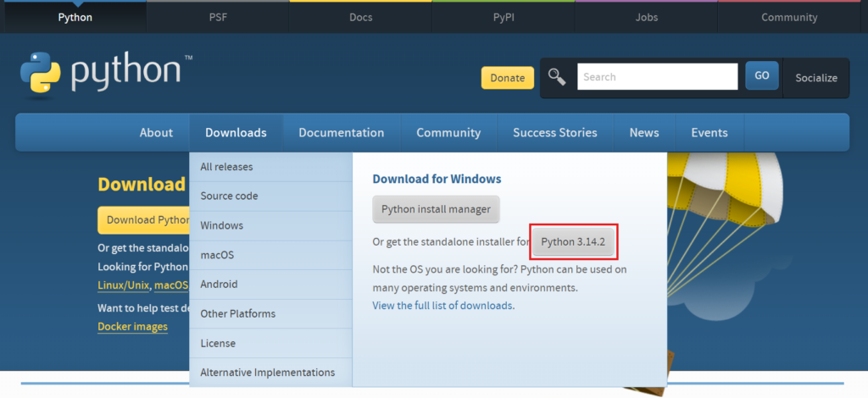Screen dimensions: 868x398
Task: Download the Python 3.14.2 standalone installer
Action: [x=575, y=242]
